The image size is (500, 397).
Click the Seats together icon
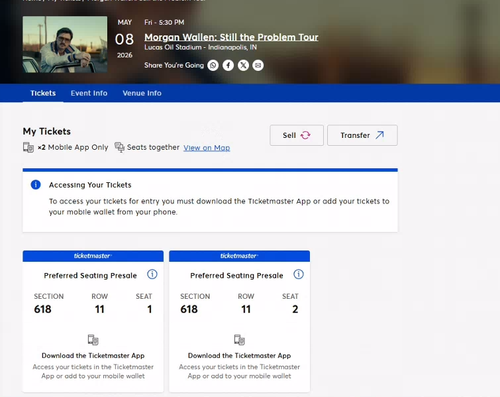(119, 147)
